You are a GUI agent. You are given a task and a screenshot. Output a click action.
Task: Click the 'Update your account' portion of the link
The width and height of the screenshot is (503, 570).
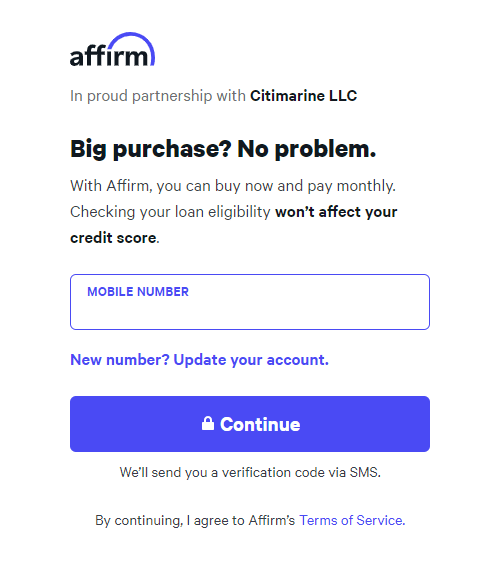[x=251, y=360]
